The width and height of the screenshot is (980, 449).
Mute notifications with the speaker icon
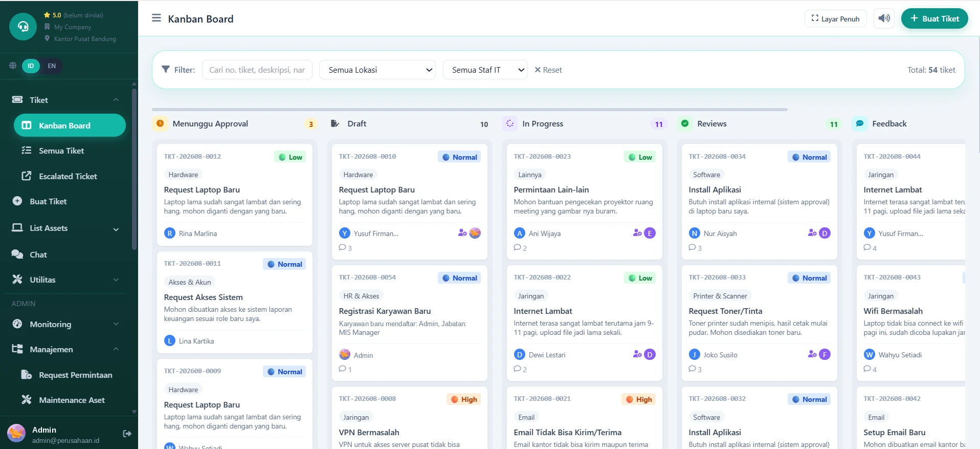coord(884,18)
